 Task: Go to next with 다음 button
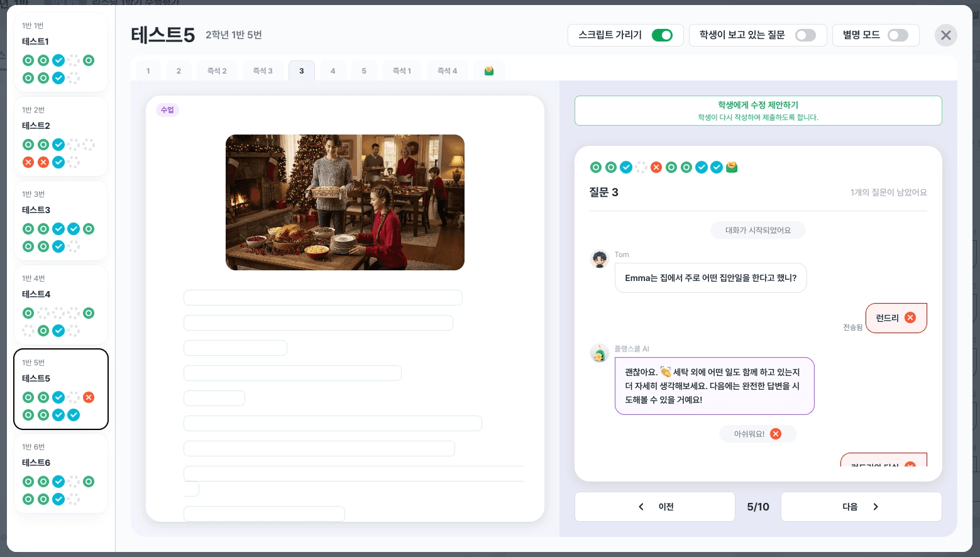tap(861, 507)
